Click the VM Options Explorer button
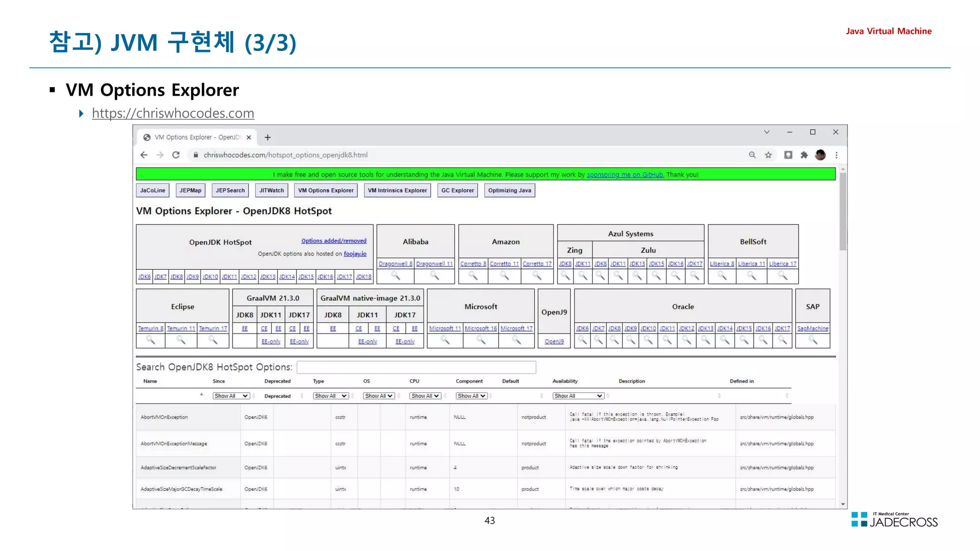Image resolution: width=980 pixels, height=551 pixels. (326, 190)
